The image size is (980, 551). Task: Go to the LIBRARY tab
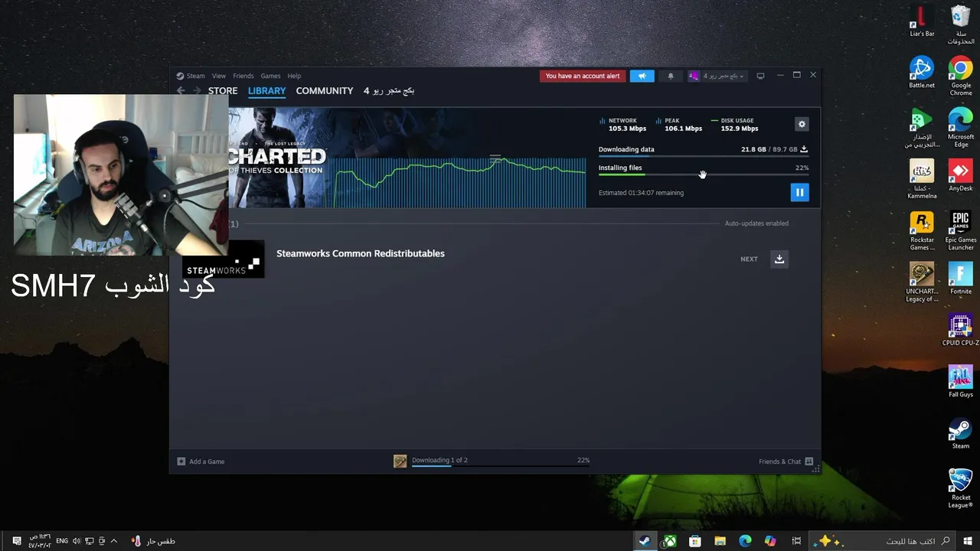coord(266,90)
